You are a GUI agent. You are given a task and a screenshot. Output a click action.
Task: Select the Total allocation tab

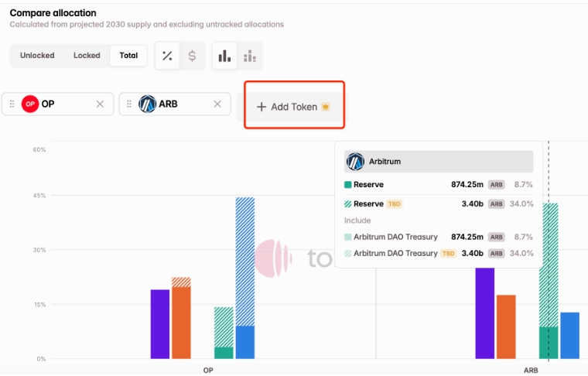(128, 56)
